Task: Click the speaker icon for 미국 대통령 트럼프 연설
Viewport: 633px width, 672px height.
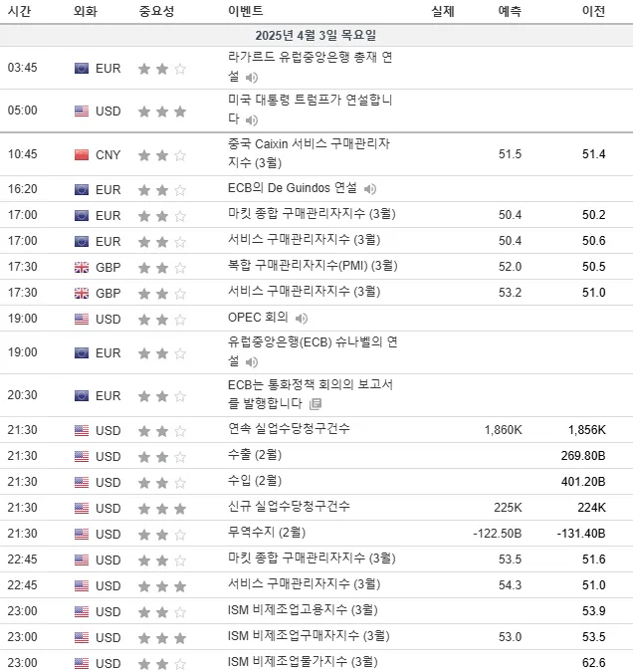Action: tap(252, 120)
